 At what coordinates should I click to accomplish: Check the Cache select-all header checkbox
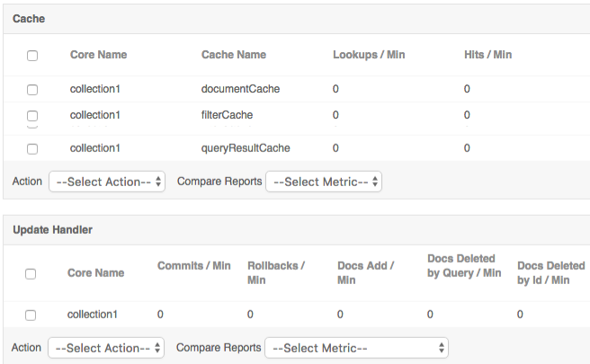tap(32, 56)
